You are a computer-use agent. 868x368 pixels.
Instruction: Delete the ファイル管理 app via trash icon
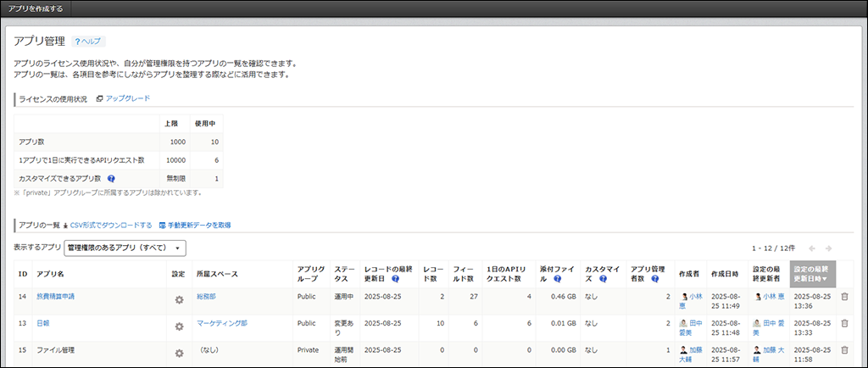point(844,349)
